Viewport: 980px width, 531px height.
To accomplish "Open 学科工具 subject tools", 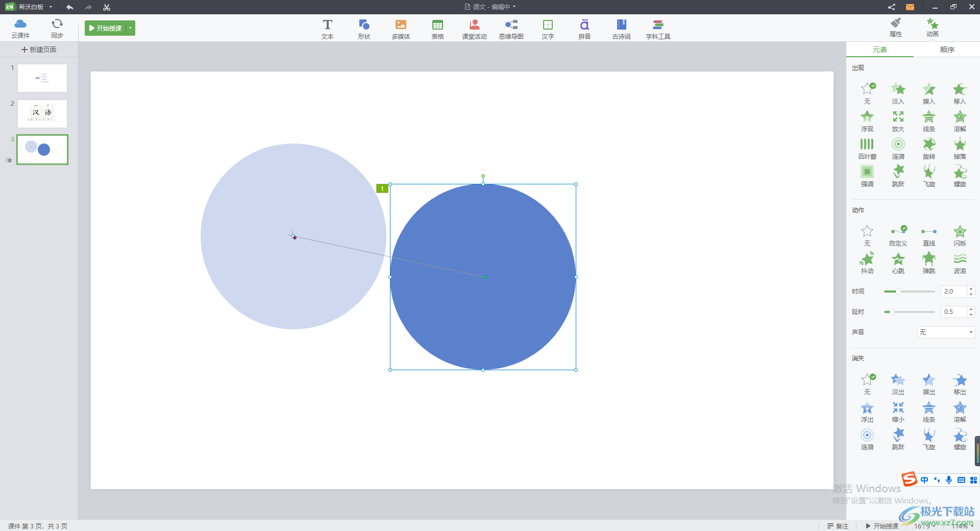I will [658, 29].
